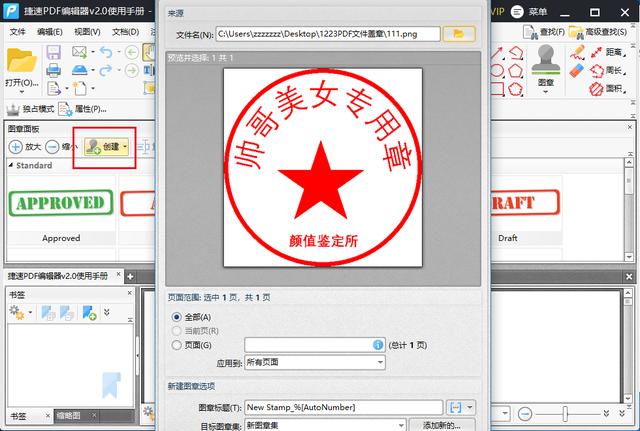This screenshot has height=431, width=640.
Task: Select the 页面(G) radio button
Action: pyautogui.click(x=178, y=345)
